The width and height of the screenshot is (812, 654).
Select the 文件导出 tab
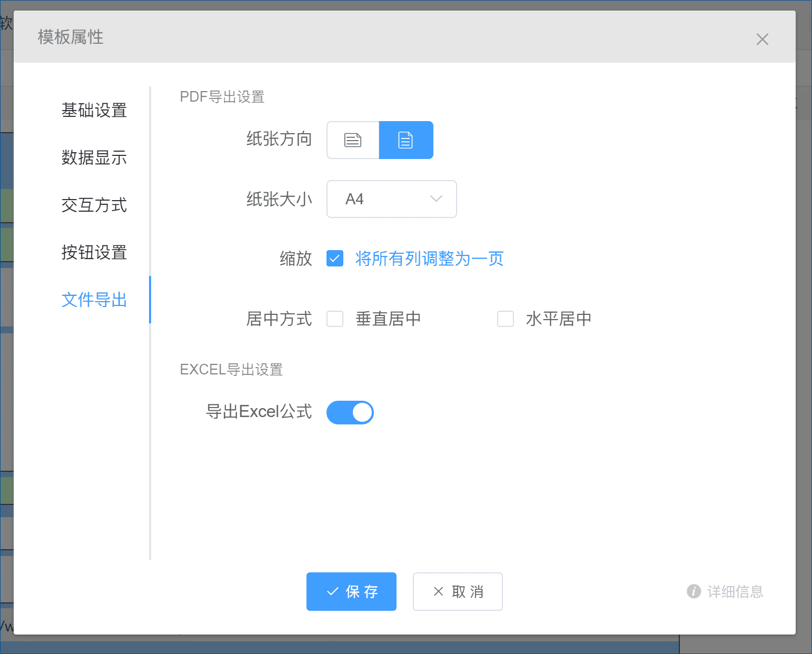pos(94,300)
